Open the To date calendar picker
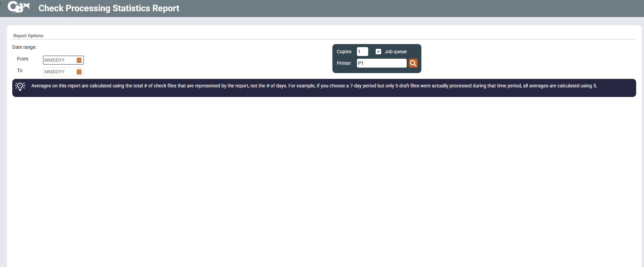 pyautogui.click(x=79, y=72)
